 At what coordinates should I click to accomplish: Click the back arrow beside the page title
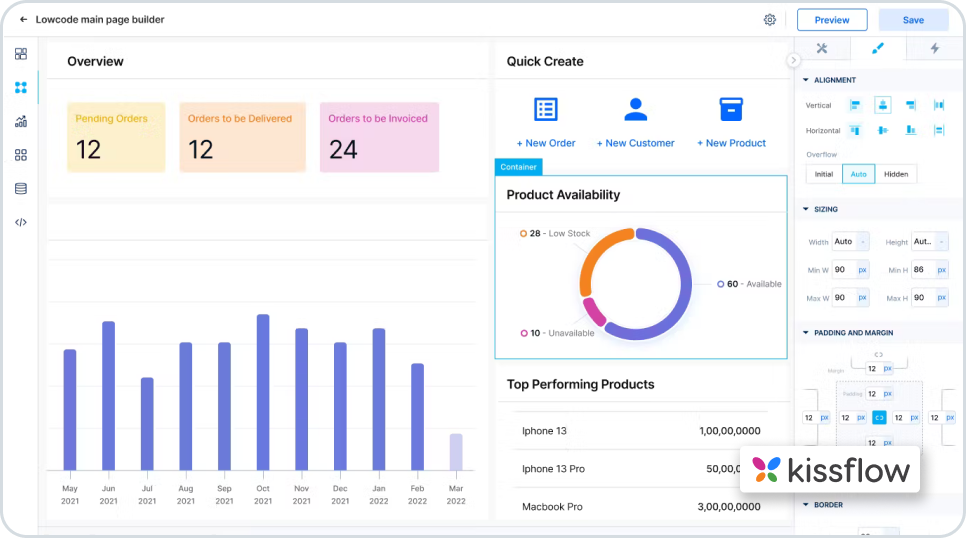[24, 20]
